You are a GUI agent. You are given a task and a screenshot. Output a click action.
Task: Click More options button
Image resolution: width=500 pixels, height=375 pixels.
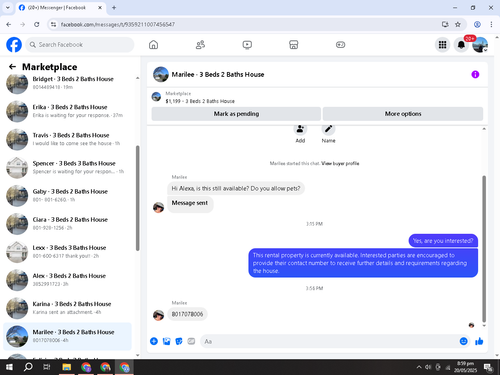(403, 114)
